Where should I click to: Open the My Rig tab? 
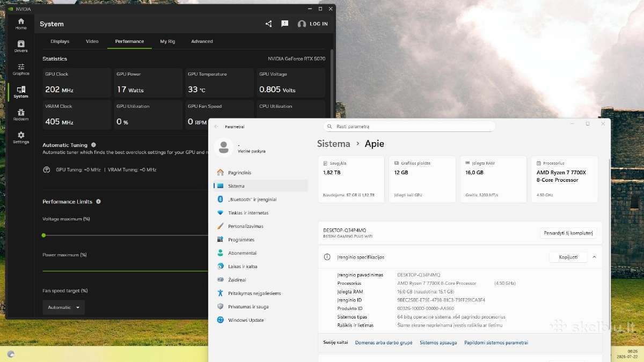167,41
